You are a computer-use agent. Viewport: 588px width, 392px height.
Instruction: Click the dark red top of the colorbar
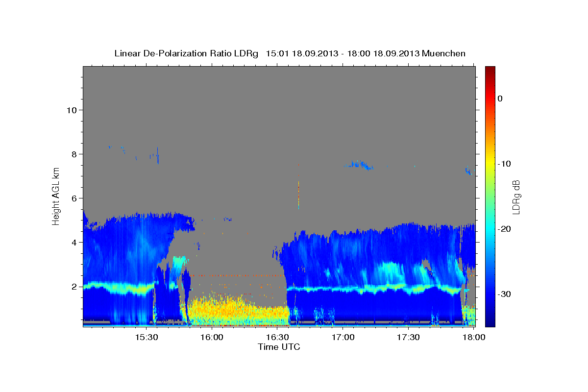click(x=490, y=70)
